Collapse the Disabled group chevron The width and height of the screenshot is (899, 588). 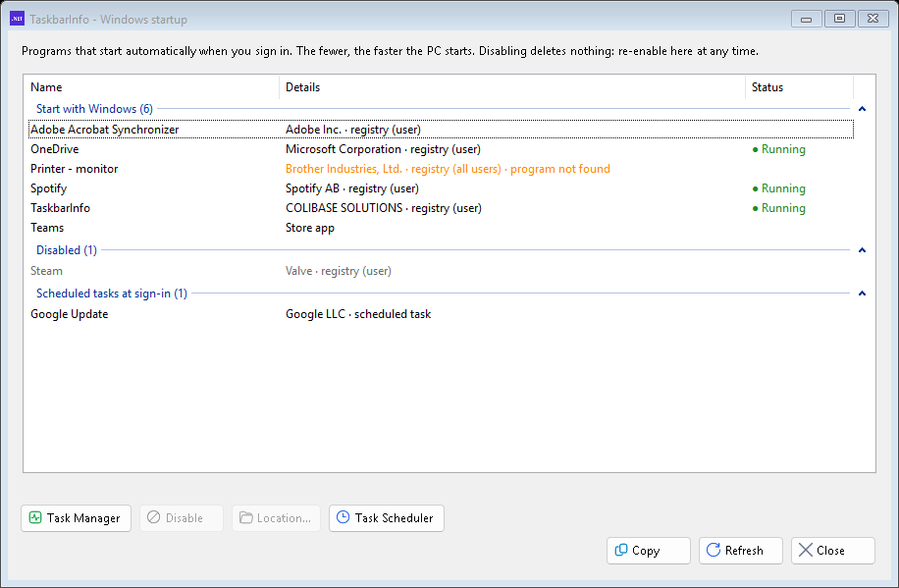point(862,250)
